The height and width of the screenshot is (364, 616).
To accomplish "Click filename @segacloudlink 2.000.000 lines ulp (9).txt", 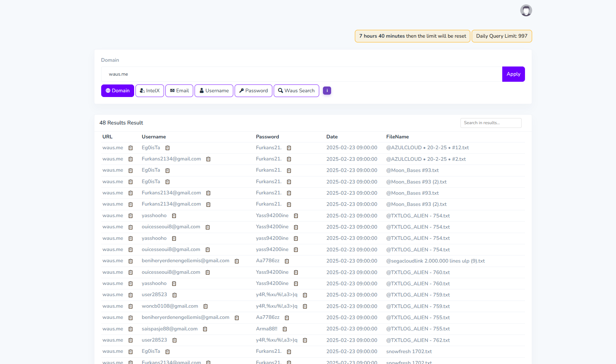I will pos(435,261).
